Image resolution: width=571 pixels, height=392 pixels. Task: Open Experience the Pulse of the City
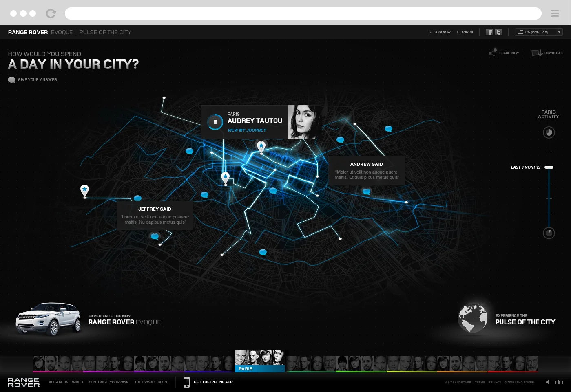point(525,319)
